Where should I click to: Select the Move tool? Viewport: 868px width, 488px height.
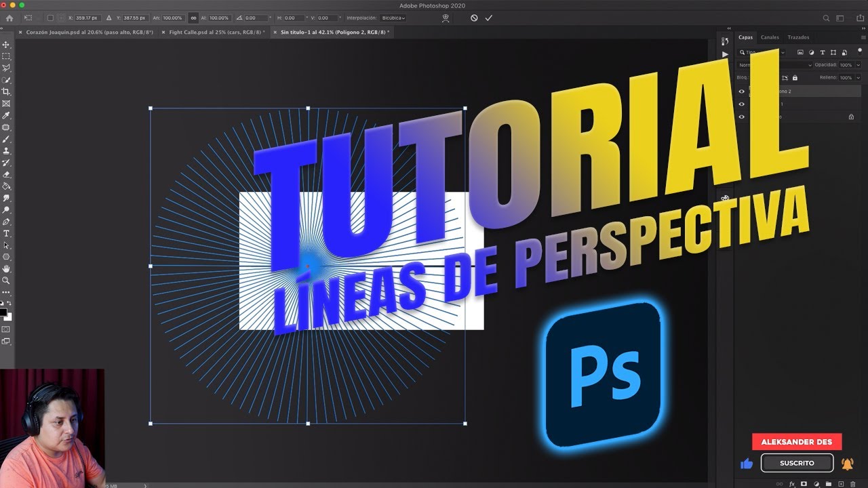(x=6, y=45)
